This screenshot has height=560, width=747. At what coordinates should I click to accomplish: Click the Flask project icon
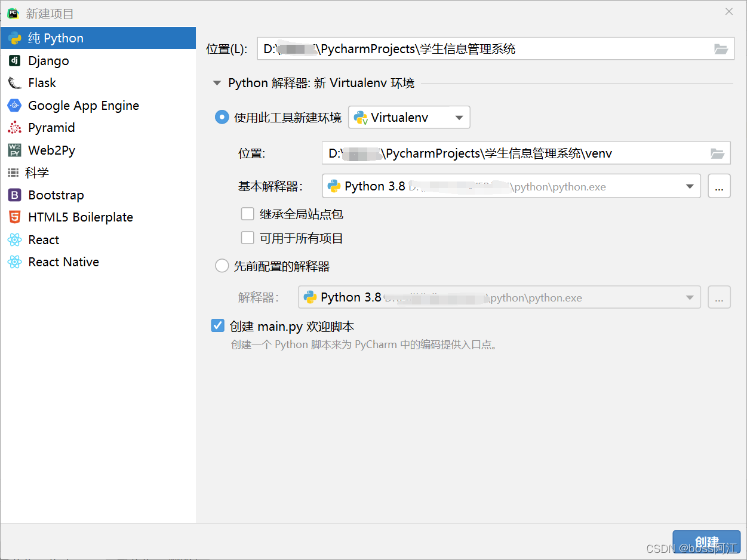pyautogui.click(x=14, y=83)
